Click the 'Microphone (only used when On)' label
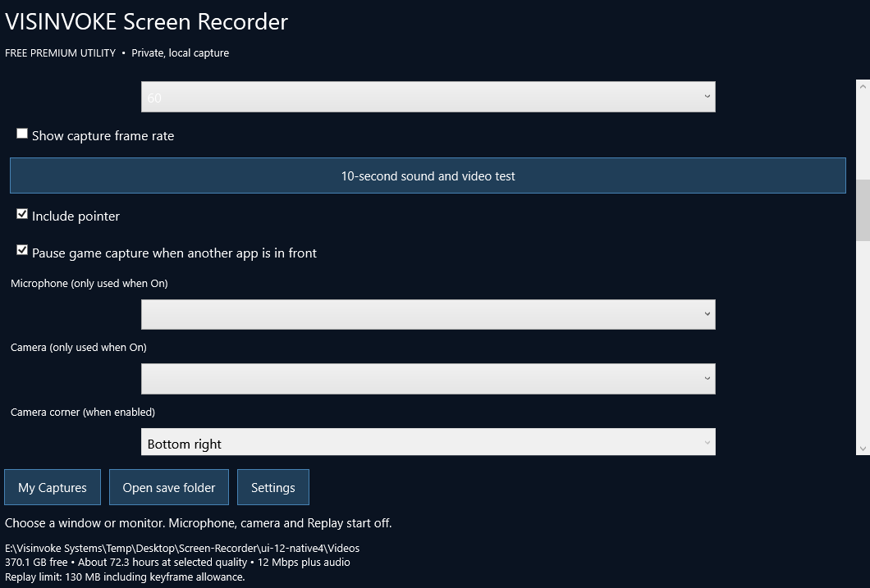This screenshot has height=588, width=870. [x=89, y=283]
